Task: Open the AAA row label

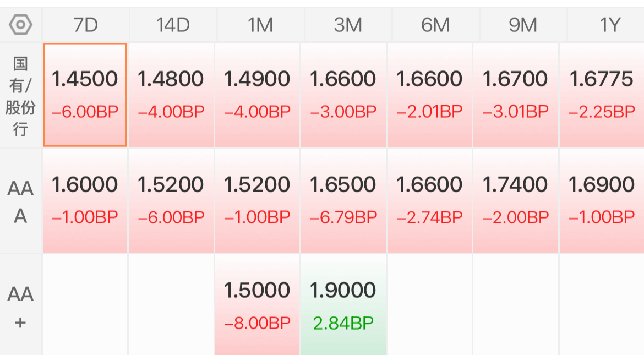Action: tap(20, 201)
